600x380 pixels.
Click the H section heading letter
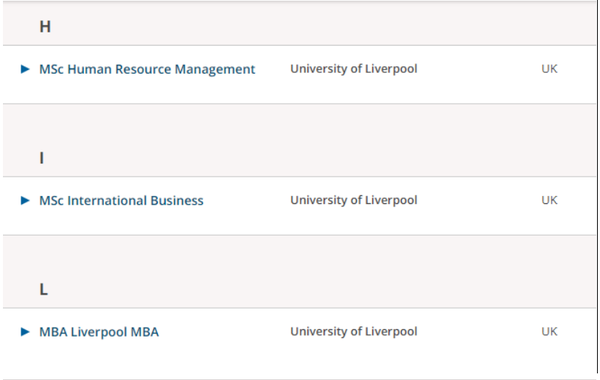coord(45,27)
